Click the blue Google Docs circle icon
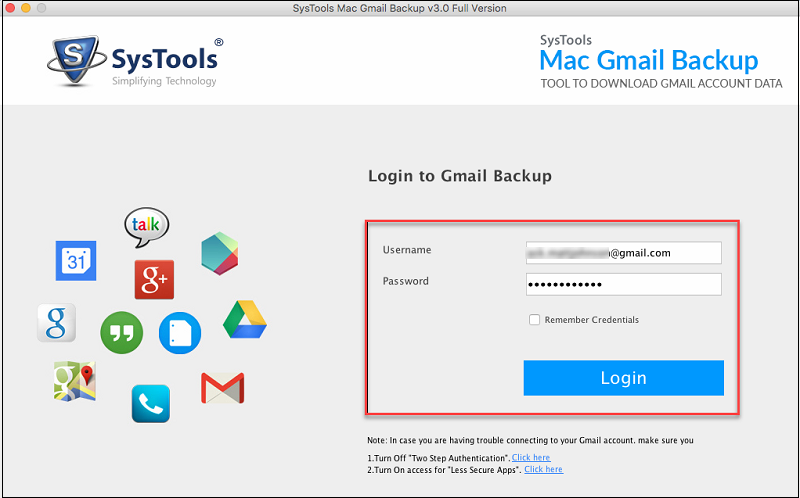Screen dimensions: 800x498 coord(180,333)
